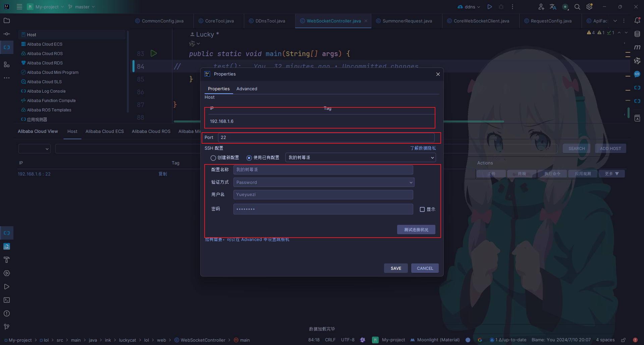
Task: Open the 验证方式 Password dropdown
Action: pyautogui.click(x=324, y=182)
